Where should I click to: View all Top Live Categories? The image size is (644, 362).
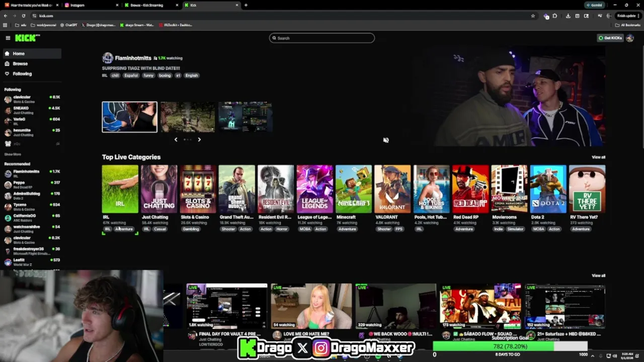(598, 157)
